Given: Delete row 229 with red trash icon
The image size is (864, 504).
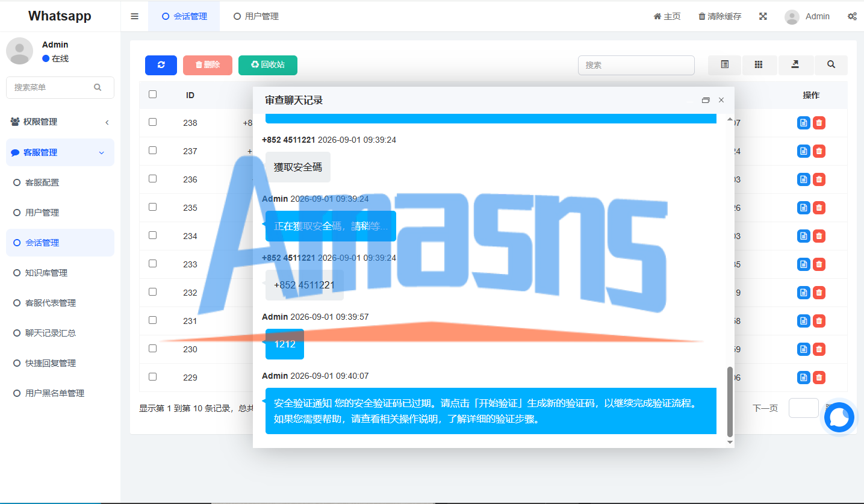Looking at the screenshot, I should point(819,378).
